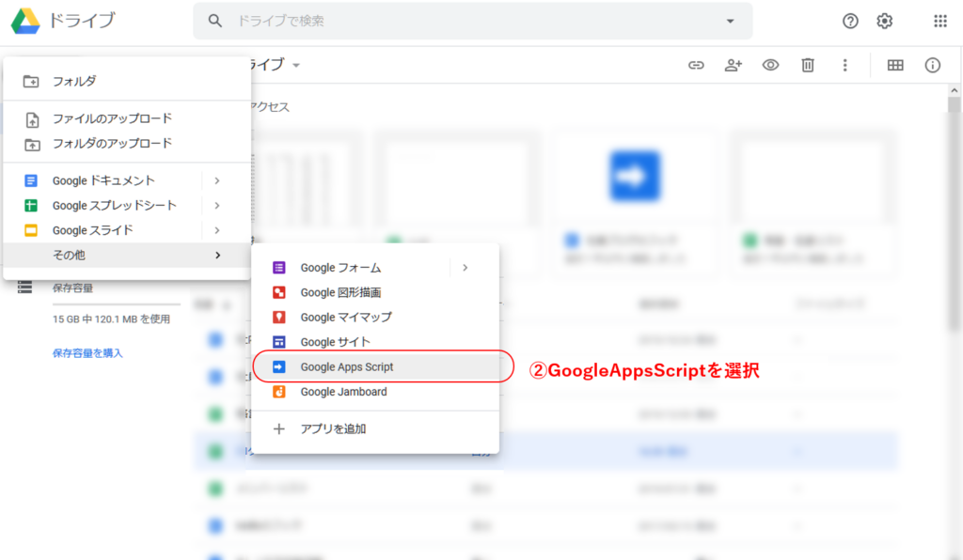Expand Google フォーム submenu arrow
This screenshot has width=963, height=560.
(x=465, y=268)
